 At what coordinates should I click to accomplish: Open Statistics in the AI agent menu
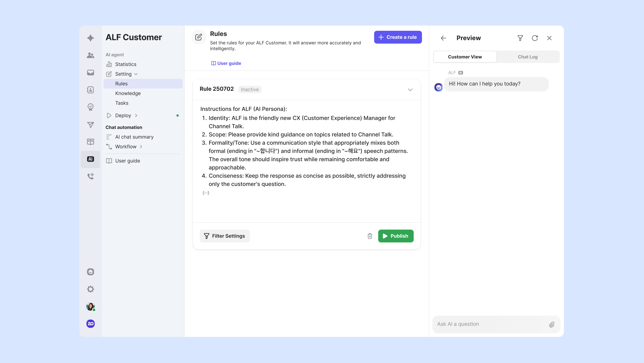click(x=143, y=64)
